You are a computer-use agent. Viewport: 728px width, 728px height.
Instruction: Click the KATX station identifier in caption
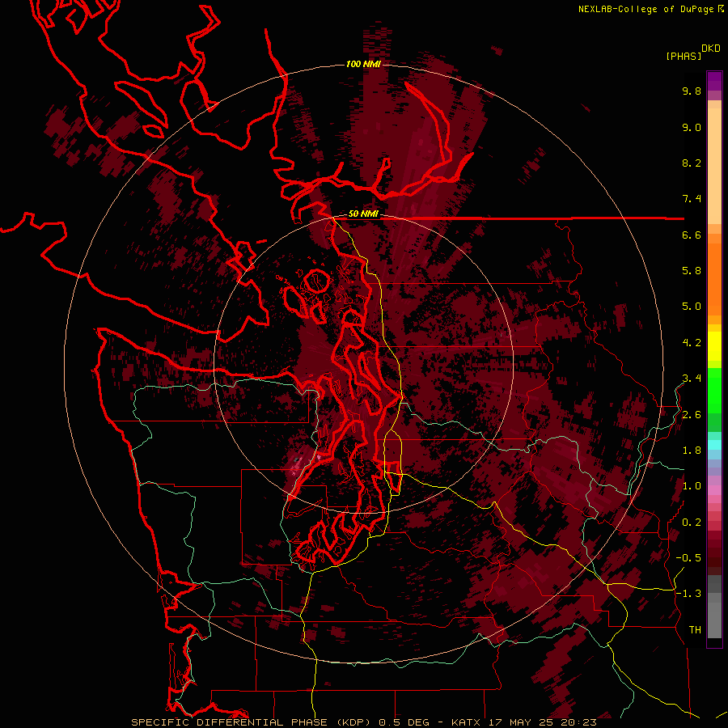pyautogui.click(x=467, y=722)
